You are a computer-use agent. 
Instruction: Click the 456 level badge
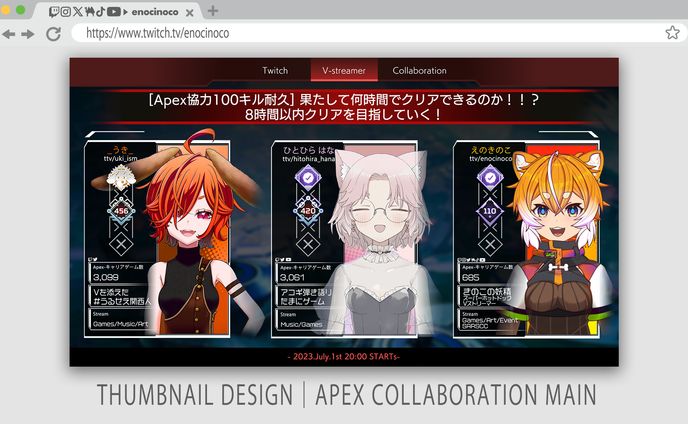[121, 211]
